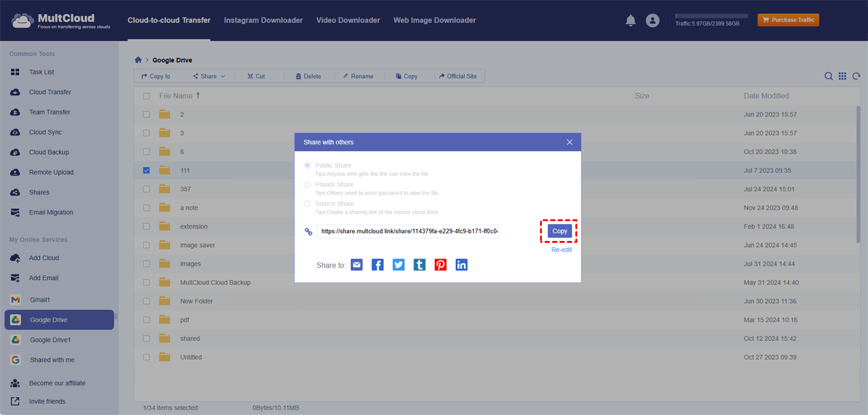868x415 pixels.
Task: Click the Copy button in share dialog
Action: [560, 231]
